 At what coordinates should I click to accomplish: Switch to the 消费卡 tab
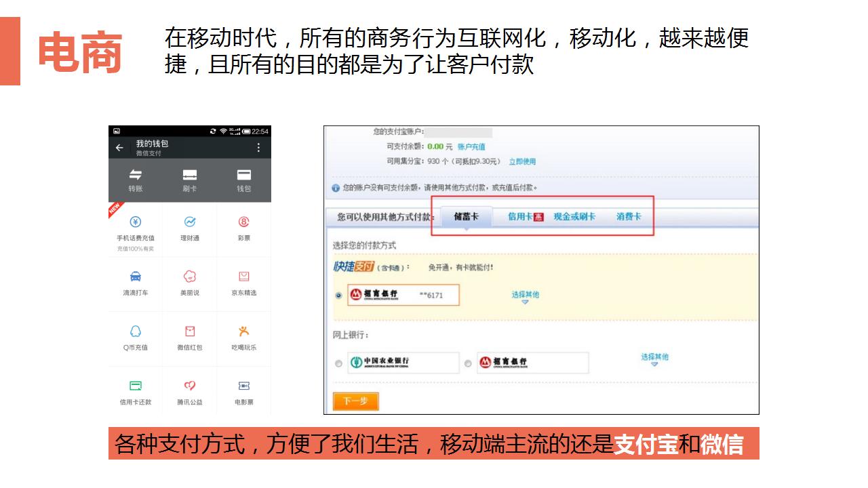[629, 216]
